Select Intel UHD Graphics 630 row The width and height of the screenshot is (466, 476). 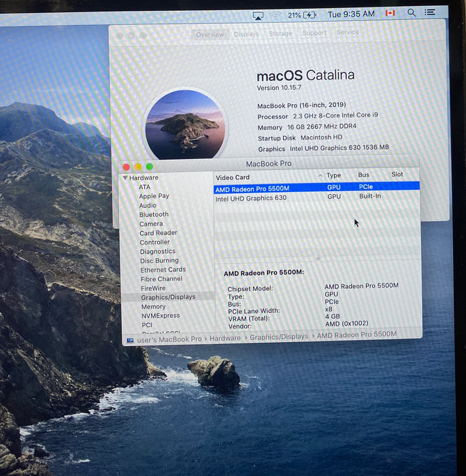point(316,197)
